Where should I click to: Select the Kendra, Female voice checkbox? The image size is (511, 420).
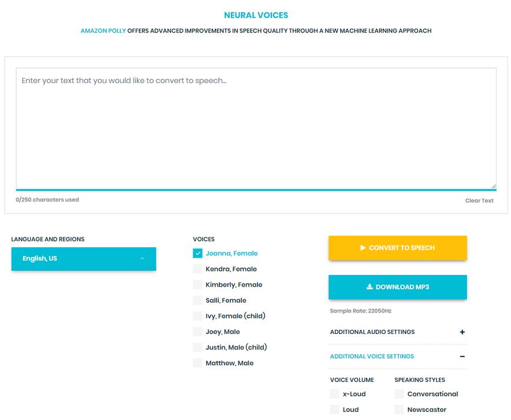point(197,269)
